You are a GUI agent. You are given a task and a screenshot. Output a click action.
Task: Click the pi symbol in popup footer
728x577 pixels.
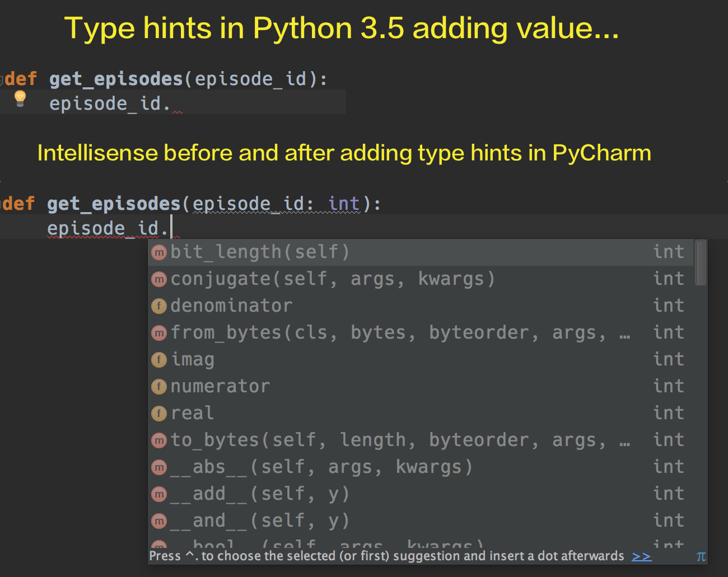pyautogui.click(x=701, y=556)
